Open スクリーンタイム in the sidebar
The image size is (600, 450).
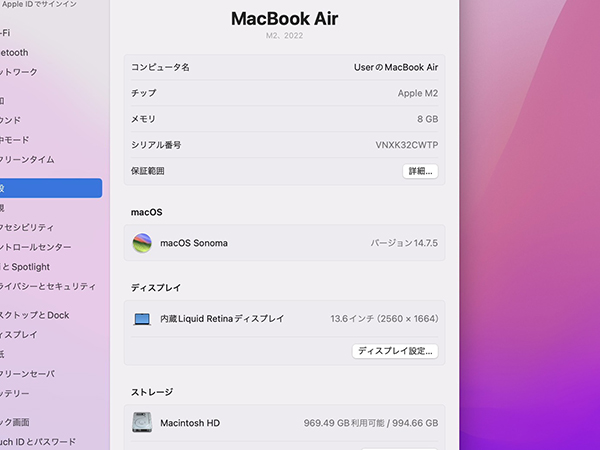pos(27,159)
